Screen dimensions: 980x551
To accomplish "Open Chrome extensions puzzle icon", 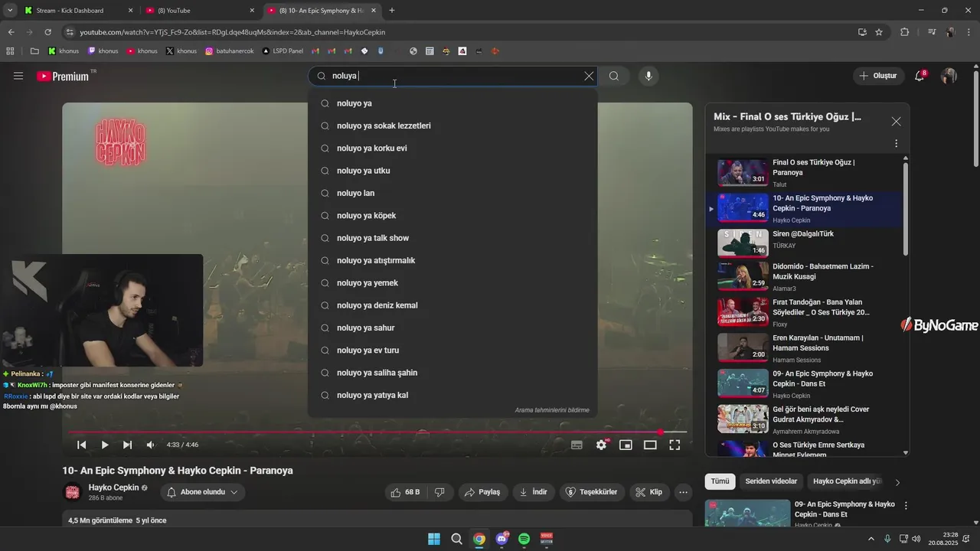I will tap(905, 32).
